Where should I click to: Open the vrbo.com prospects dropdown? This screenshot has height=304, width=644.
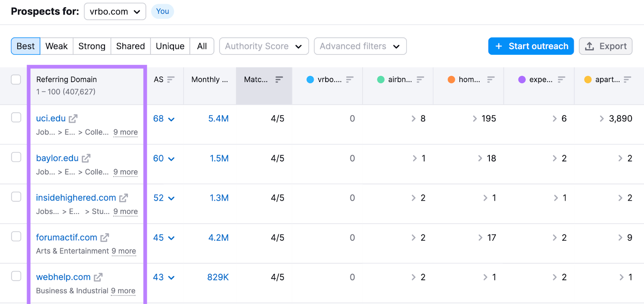[115, 12]
